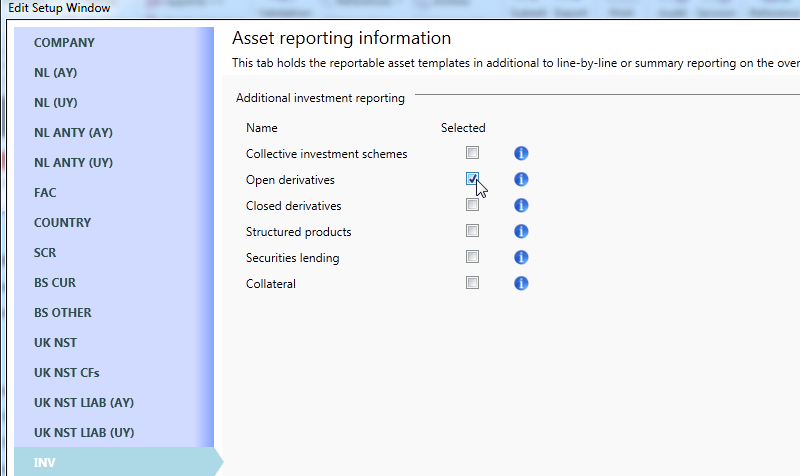
Task: Uncheck the Open derivatives checkbox
Action: 472,179
